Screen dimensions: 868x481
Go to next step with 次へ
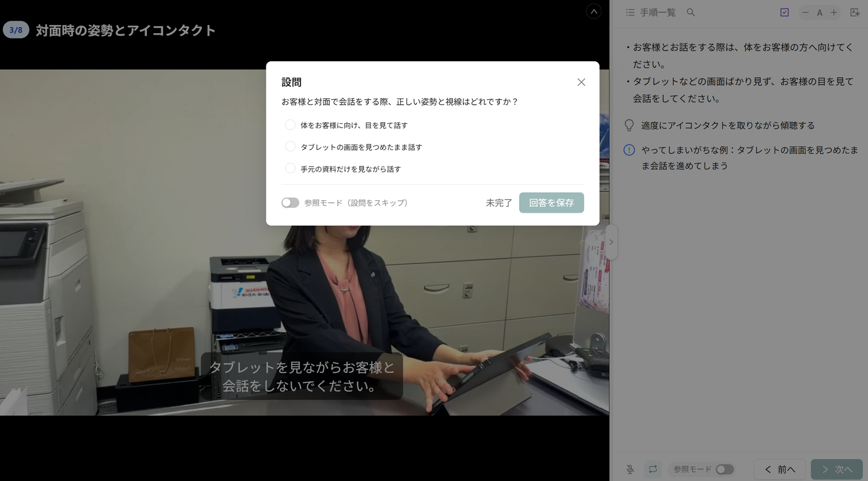coord(837,470)
